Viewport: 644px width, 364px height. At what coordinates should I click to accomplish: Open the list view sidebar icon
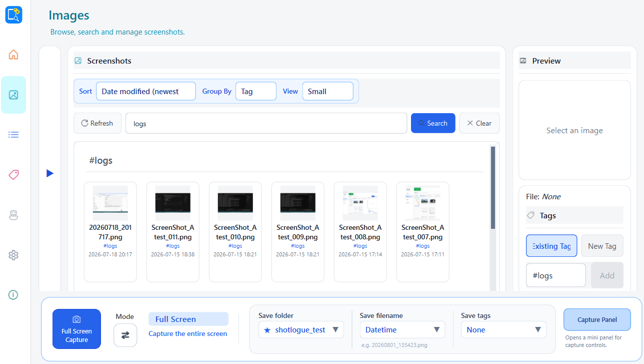[13, 134]
